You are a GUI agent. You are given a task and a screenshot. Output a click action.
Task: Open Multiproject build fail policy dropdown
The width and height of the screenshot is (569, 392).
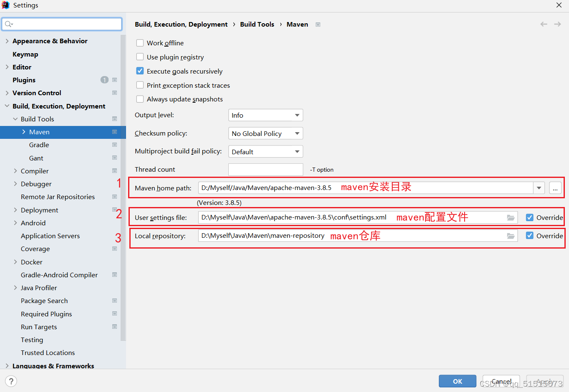point(265,151)
